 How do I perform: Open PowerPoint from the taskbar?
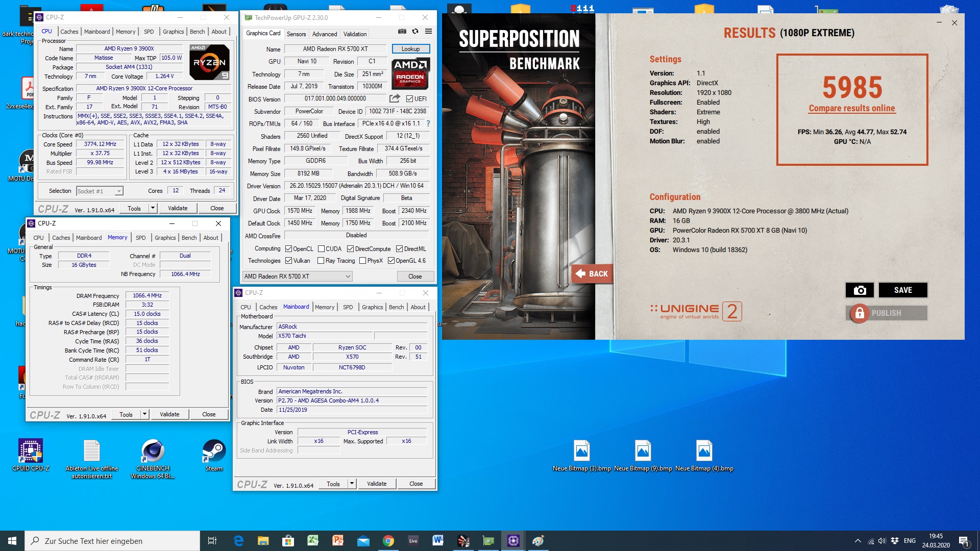coord(338,541)
